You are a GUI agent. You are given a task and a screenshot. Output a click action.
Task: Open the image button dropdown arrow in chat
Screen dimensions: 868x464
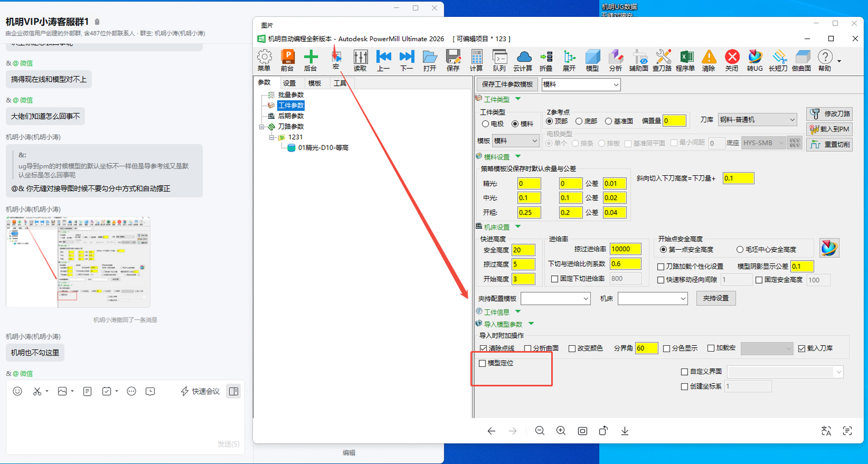[x=72, y=391]
